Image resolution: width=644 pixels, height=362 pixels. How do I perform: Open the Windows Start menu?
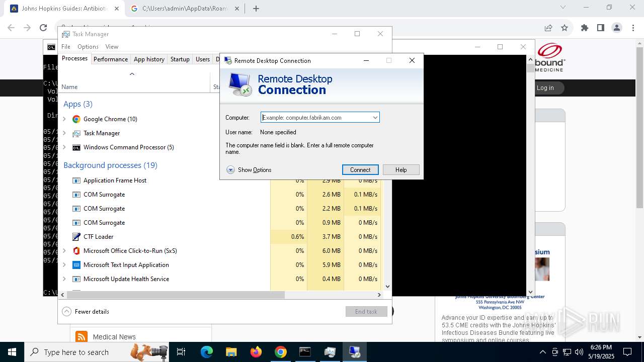pos(12,352)
